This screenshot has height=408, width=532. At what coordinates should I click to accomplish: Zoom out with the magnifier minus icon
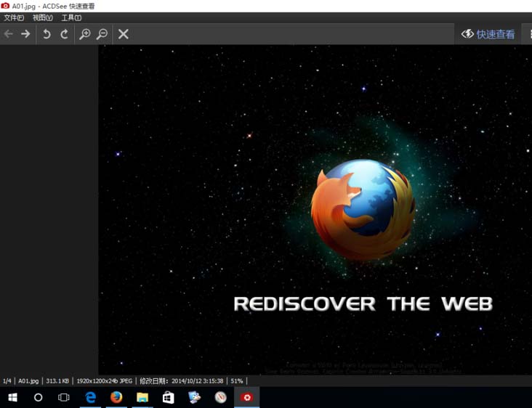click(102, 34)
